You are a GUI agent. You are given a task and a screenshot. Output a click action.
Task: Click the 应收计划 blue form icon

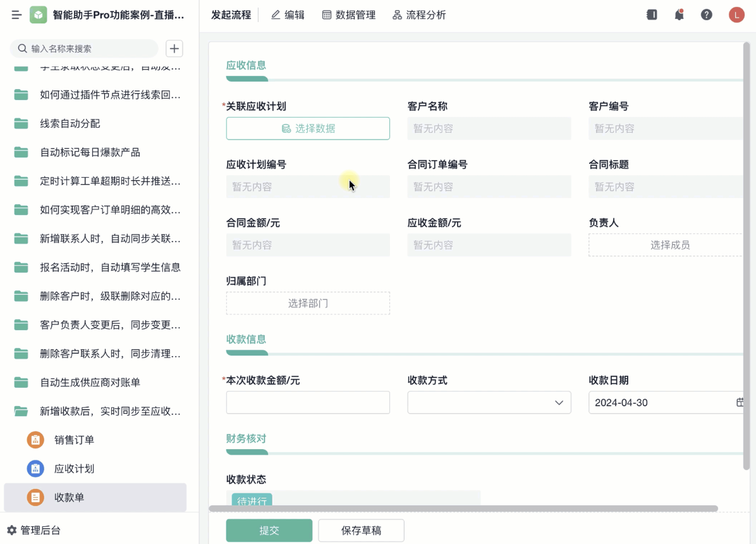point(35,469)
